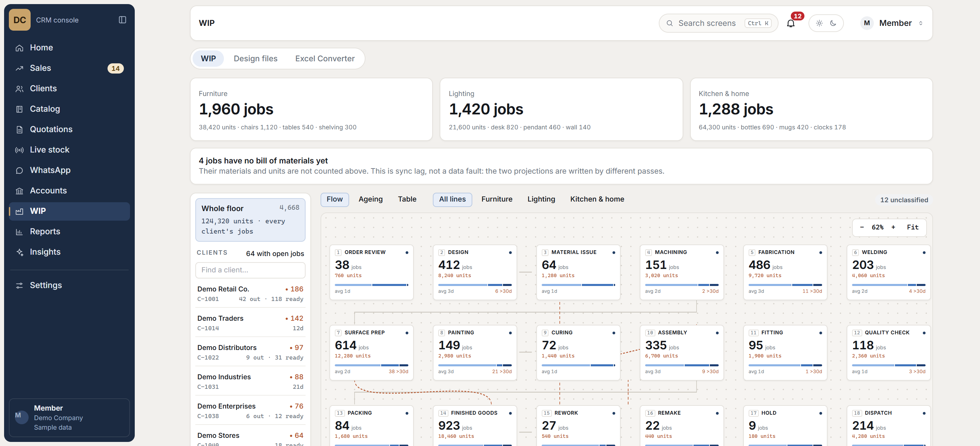The image size is (980, 446).
Task: Open Home from the sidebar
Action: tap(69, 48)
